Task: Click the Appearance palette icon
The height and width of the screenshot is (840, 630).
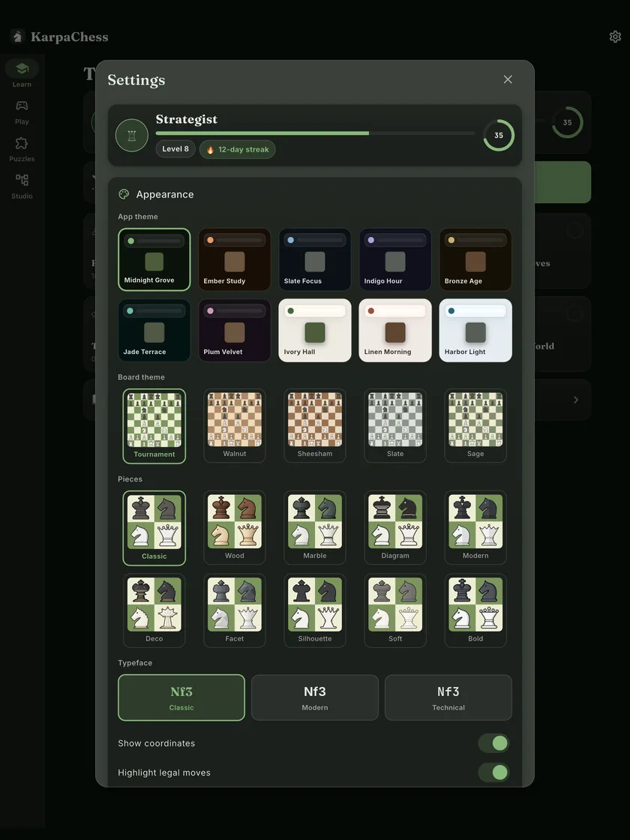Action: (124, 194)
